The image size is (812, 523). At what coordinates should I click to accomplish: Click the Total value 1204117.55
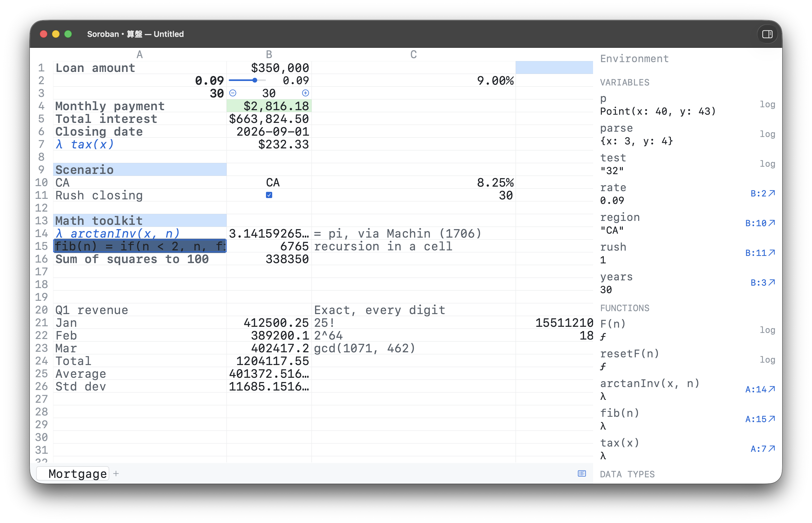(x=269, y=361)
